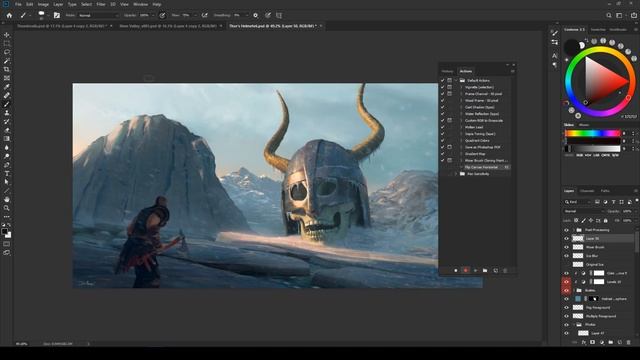
Task: Switch to the Channels tab
Action: coord(587,191)
